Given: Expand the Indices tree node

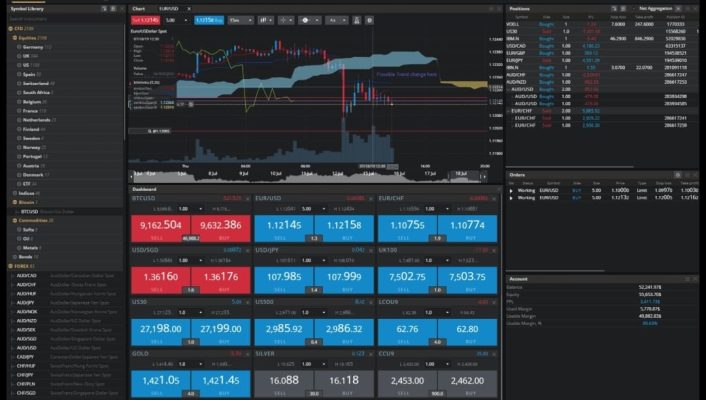Looking at the screenshot, I should 15,193.
